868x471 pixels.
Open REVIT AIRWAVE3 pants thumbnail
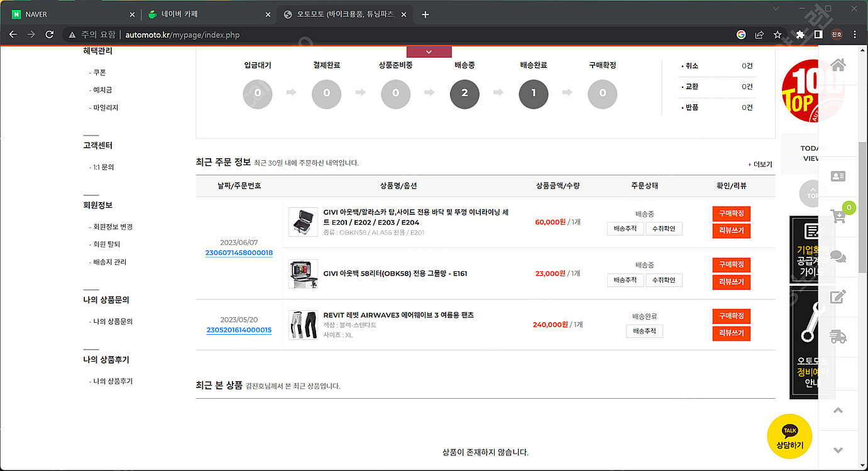click(304, 325)
